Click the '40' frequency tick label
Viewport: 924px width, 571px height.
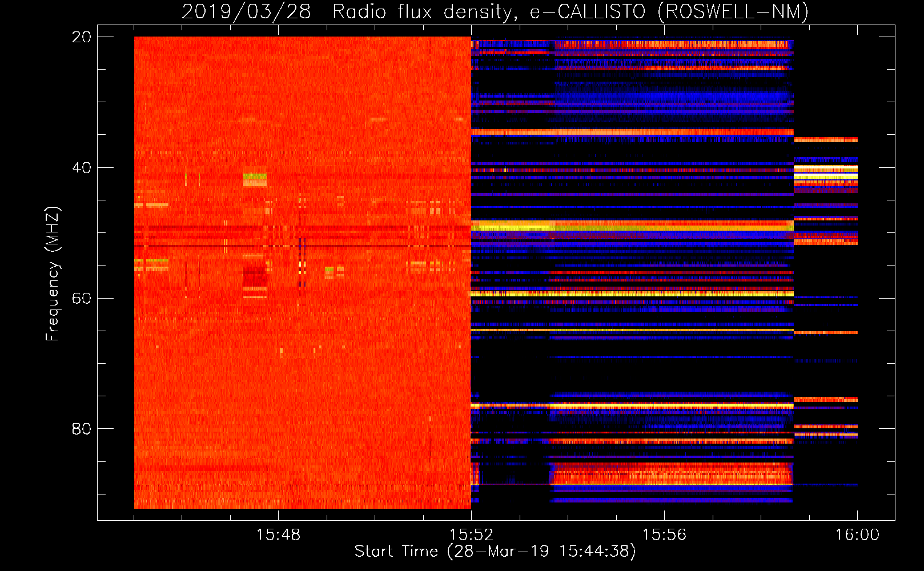pyautogui.click(x=82, y=168)
